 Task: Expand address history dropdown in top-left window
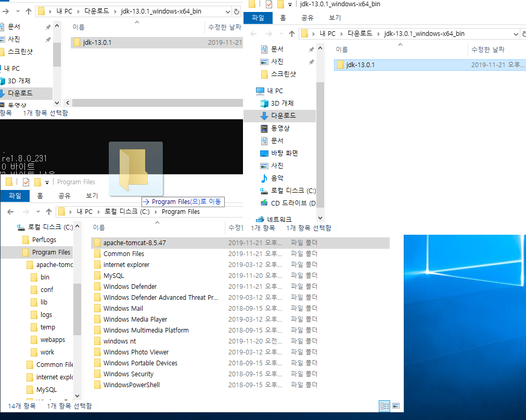tap(228, 12)
